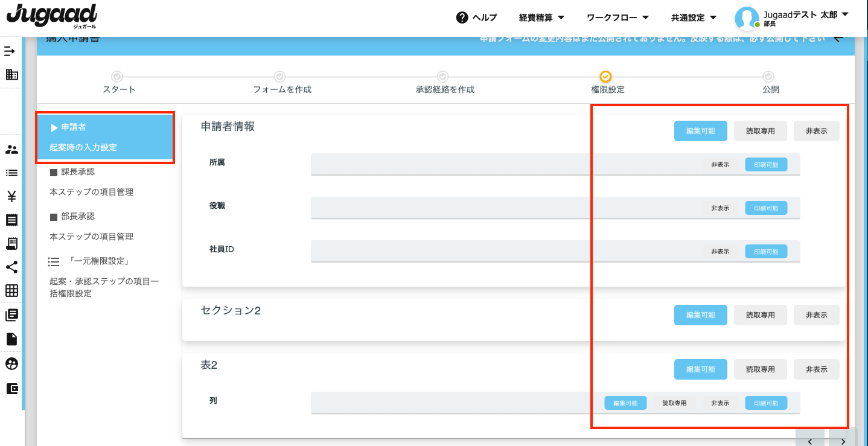Screen dimensions: 868x446
Task: Set the 列 field to 読取専用
Action: pos(674,403)
